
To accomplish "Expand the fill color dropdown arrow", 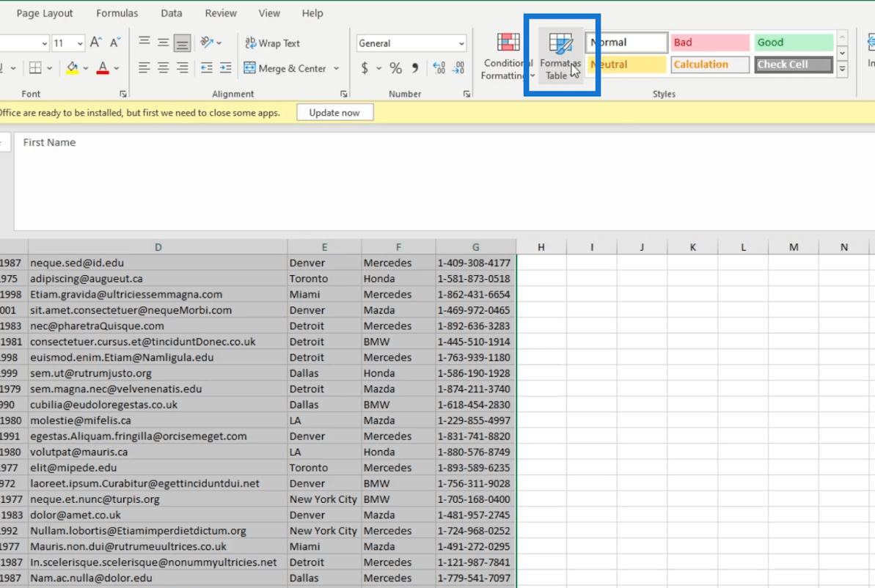I will pyautogui.click(x=86, y=68).
